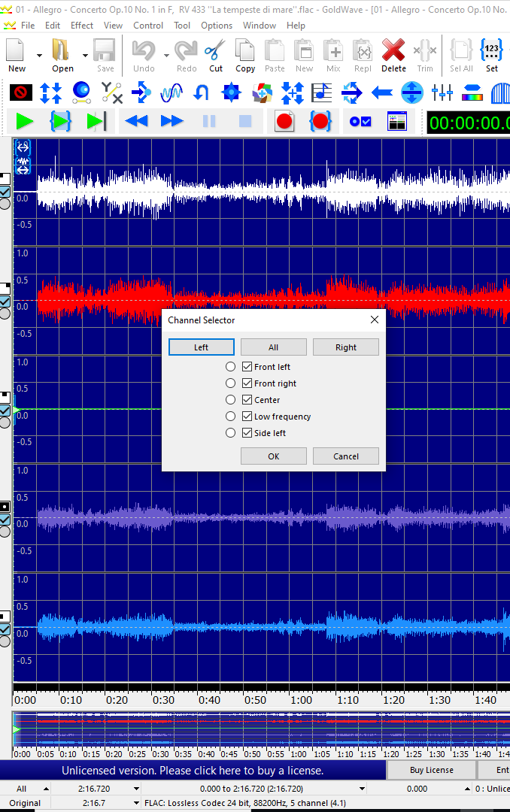The width and height of the screenshot is (510, 812).
Task: Start recording with the red Record button
Action: pos(284,121)
